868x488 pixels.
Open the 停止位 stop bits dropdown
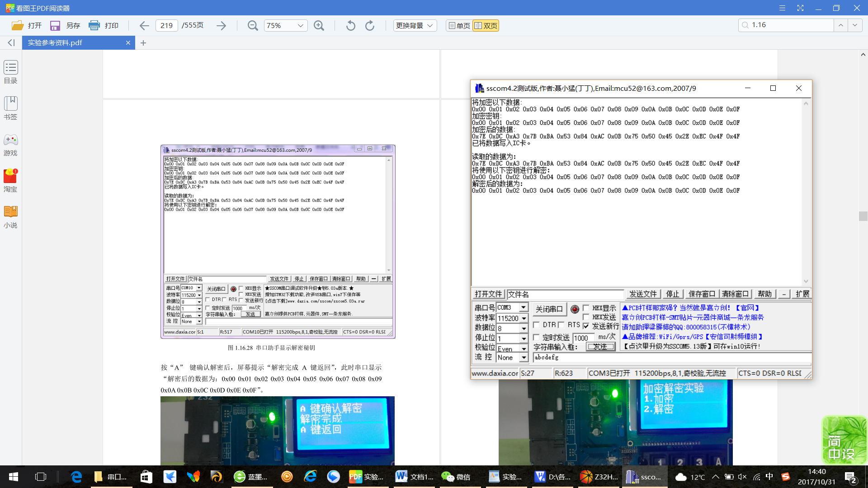point(524,338)
